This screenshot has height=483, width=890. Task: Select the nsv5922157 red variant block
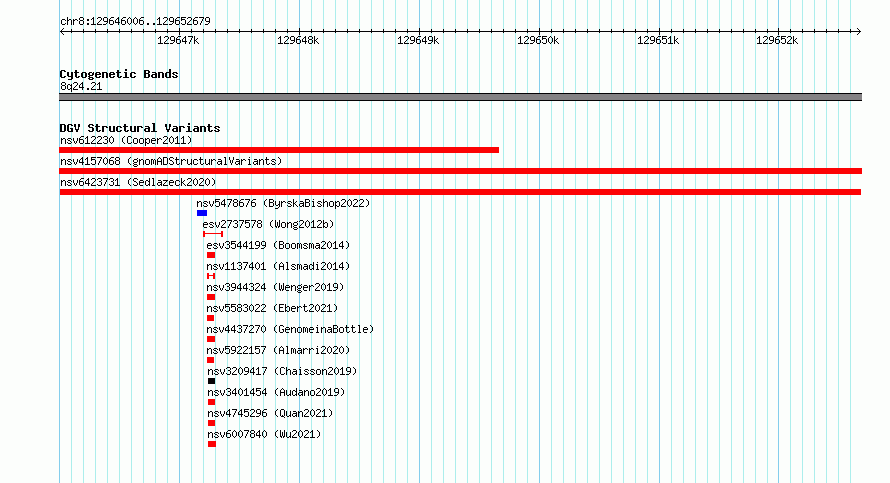(x=211, y=360)
